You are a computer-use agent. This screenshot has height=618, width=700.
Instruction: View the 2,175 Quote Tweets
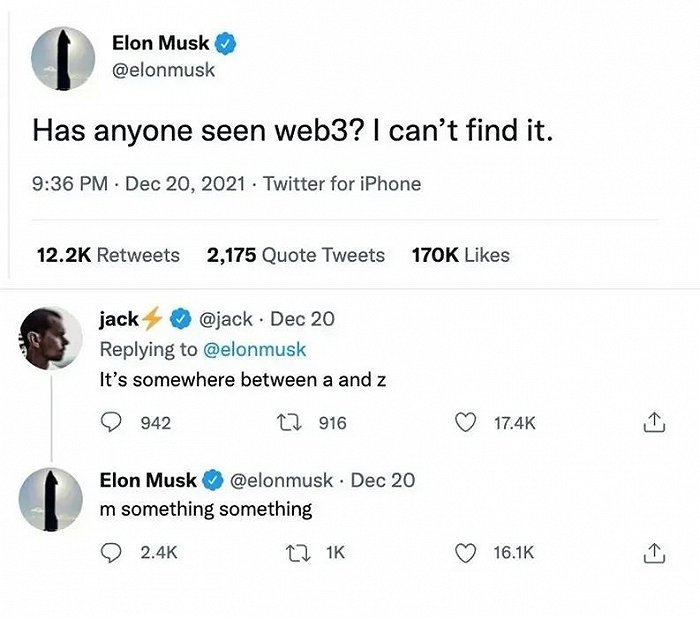pos(295,255)
